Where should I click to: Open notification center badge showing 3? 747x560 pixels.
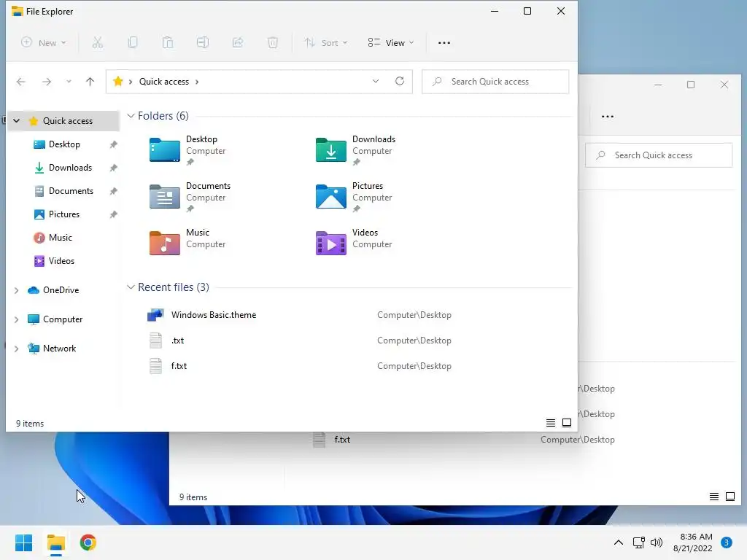pyautogui.click(x=727, y=542)
